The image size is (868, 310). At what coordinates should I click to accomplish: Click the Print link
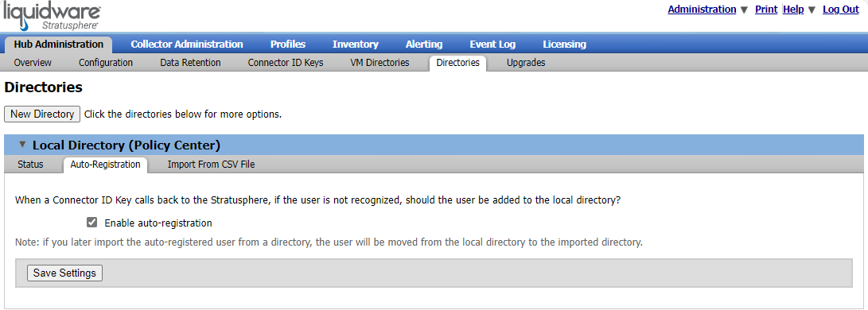[x=766, y=10]
